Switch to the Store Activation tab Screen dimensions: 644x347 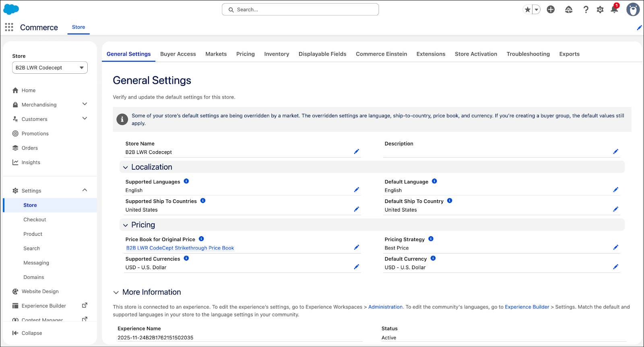pos(476,54)
